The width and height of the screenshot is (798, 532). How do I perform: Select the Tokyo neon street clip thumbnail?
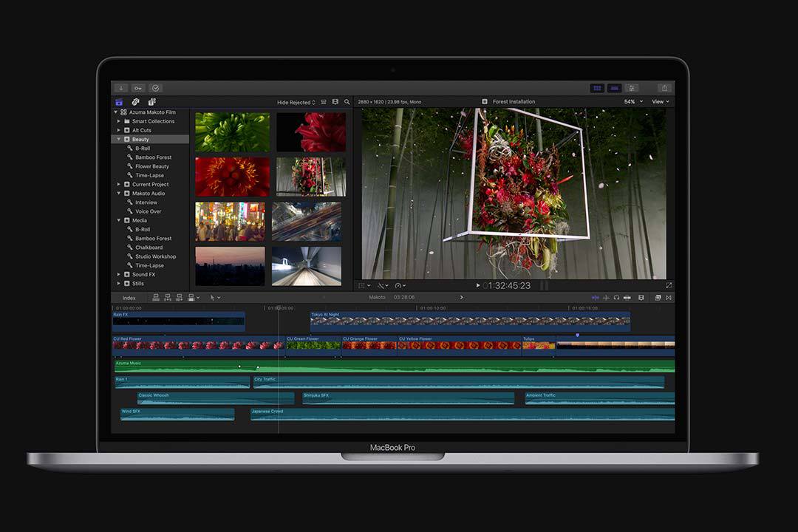(230, 222)
